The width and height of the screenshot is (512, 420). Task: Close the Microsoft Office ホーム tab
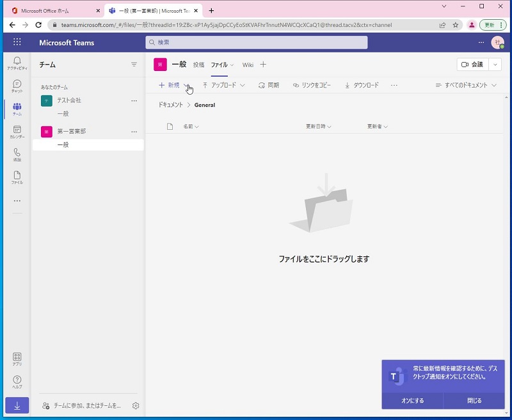point(98,11)
